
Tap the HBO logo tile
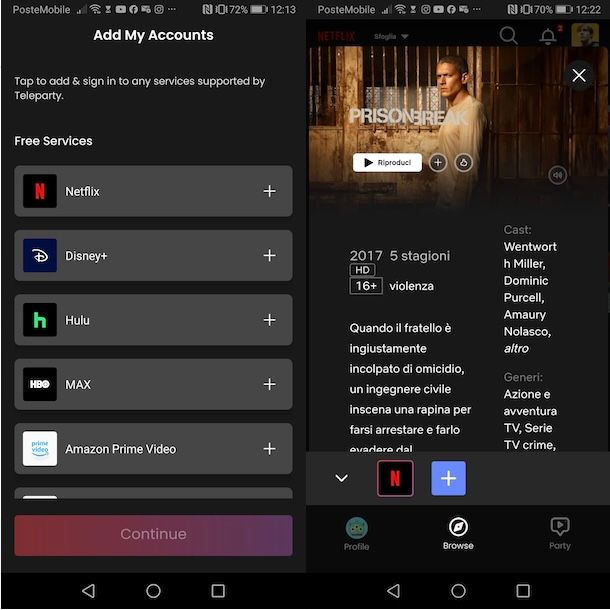pyautogui.click(x=40, y=384)
